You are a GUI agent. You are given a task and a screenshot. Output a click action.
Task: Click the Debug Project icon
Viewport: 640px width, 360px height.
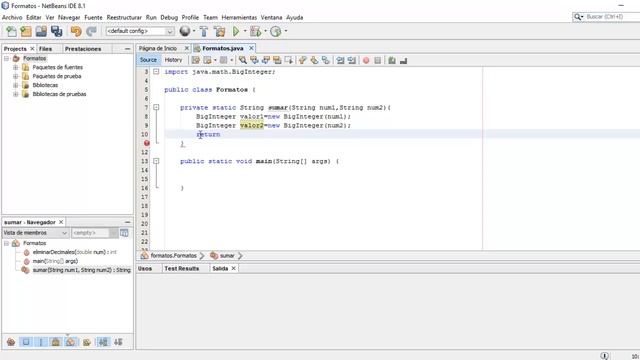pos(256,31)
